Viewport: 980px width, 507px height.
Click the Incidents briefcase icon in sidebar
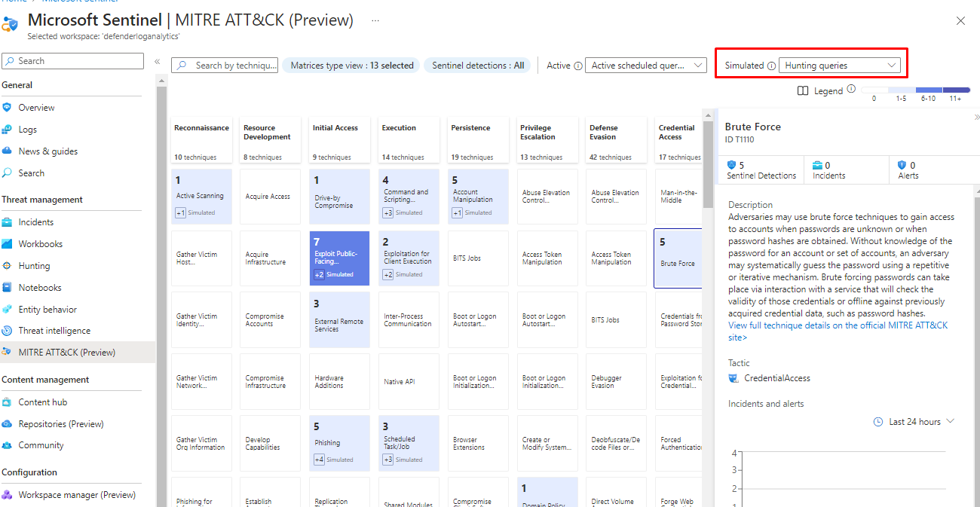tap(8, 222)
